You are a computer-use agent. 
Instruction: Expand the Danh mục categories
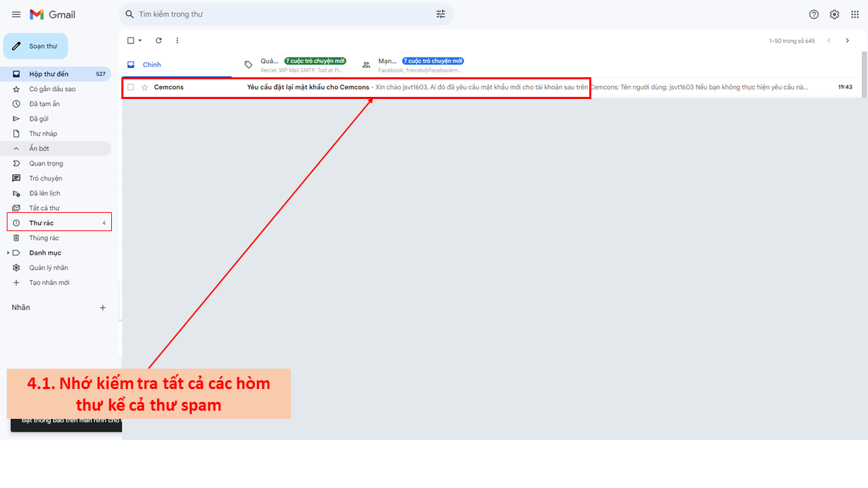click(x=8, y=253)
